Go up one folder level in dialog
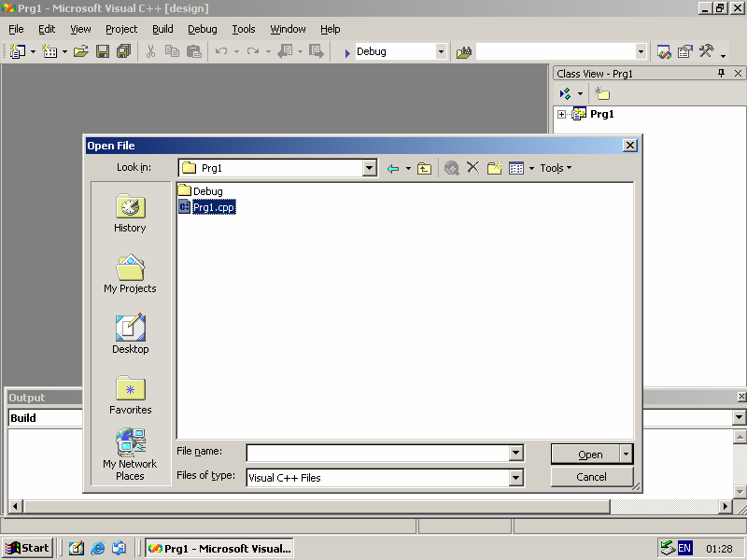Screen dimensions: 747x560 click(x=424, y=168)
